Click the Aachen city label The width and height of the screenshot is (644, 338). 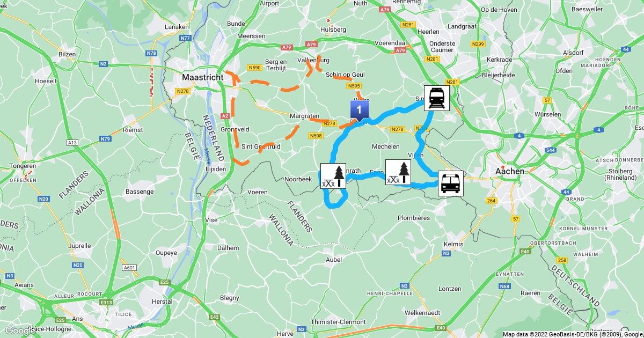click(509, 171)
